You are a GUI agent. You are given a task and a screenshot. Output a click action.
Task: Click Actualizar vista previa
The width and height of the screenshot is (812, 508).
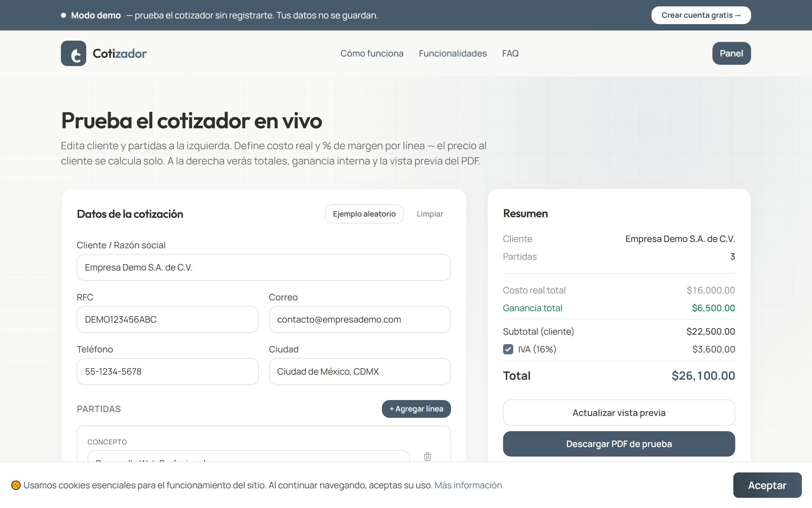click(619, 412)
